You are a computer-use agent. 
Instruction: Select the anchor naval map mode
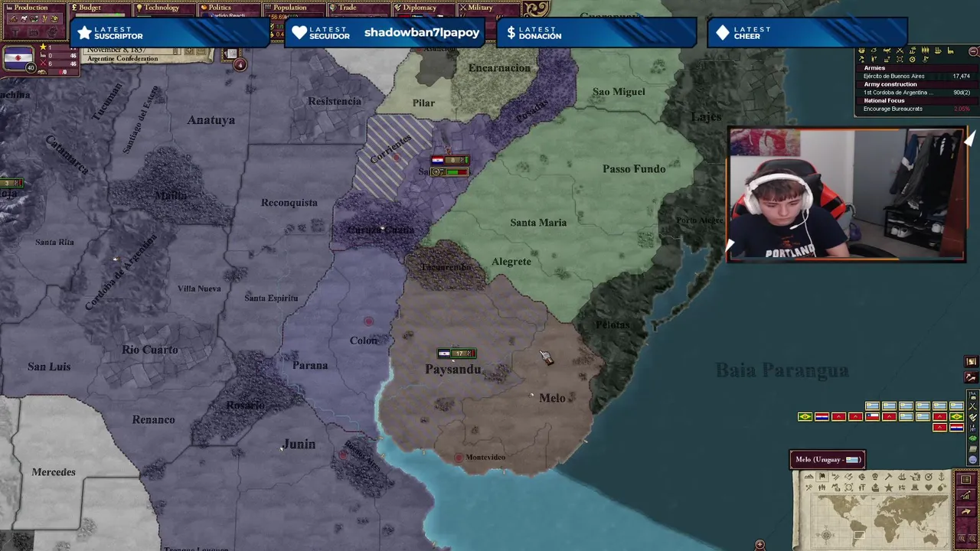[942, 476]
